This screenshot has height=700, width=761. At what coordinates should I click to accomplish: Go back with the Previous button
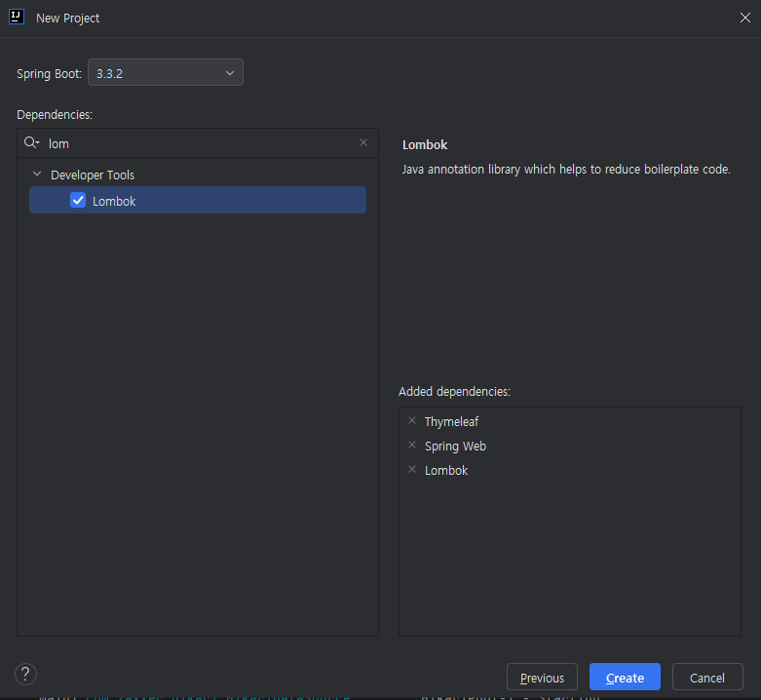[x=542, y=677]
